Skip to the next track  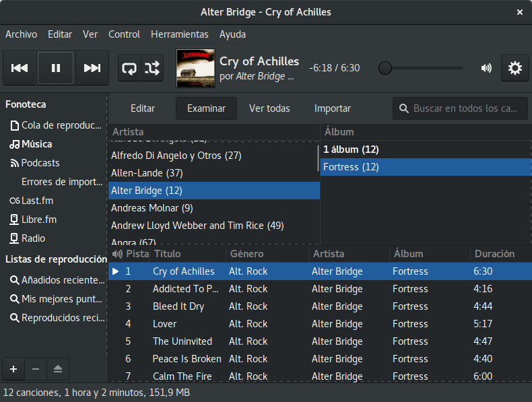[92, 68]
